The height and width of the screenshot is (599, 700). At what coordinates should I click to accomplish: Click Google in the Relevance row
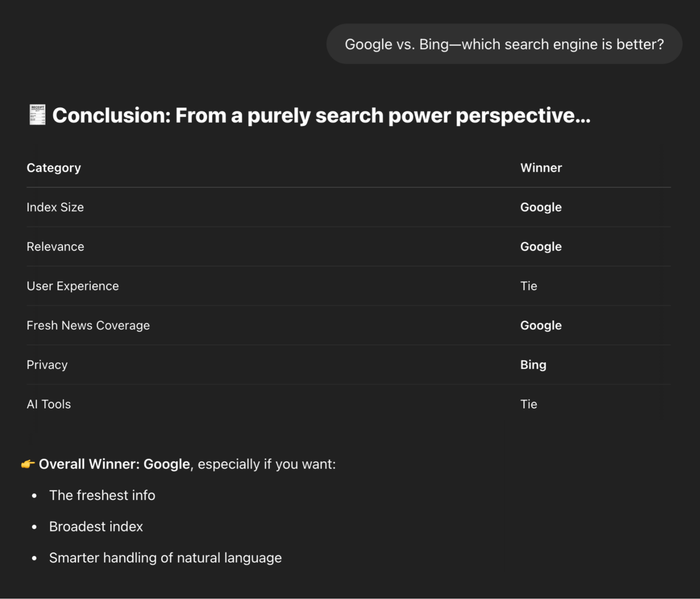point(541,246)
